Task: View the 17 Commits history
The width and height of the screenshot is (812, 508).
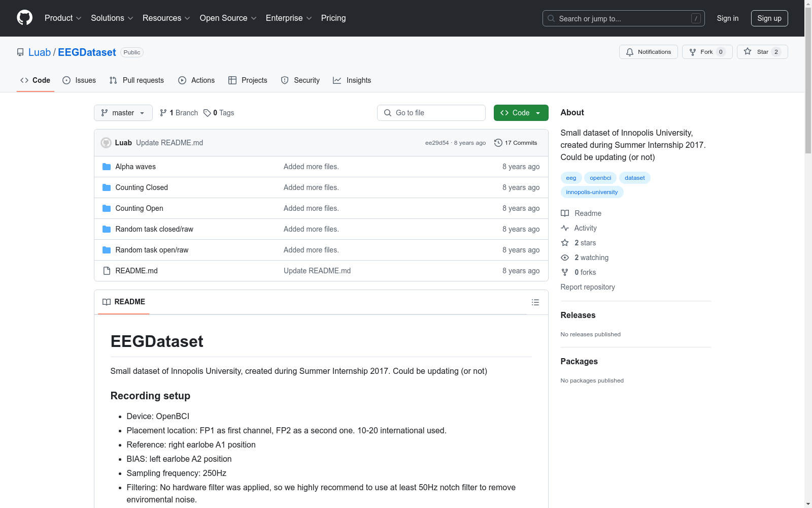Action: click(x=516, y=143)
